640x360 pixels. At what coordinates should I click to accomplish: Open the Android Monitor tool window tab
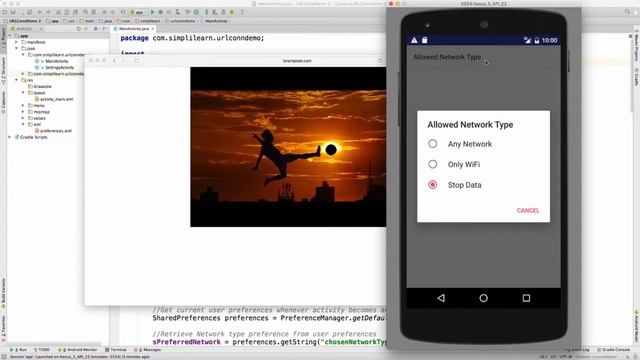click(x=78, y=350)
